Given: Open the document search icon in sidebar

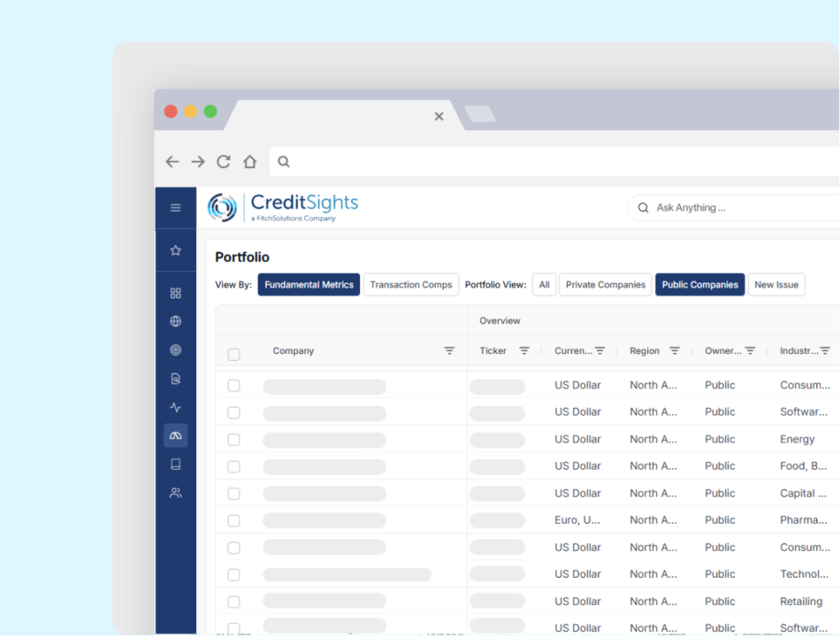Looking at the screenshot, I should point(176,379).
